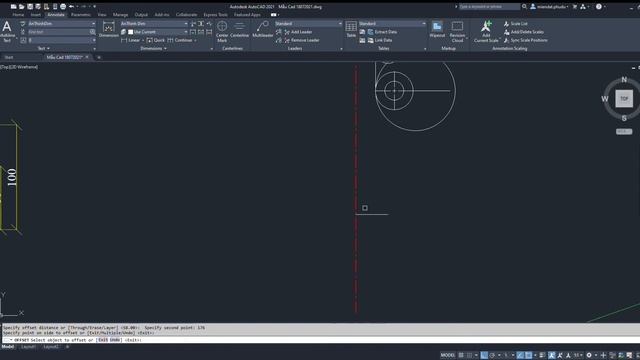The height and width of the screenshot is (360, 640).
Task: Click the Open file icon
Action: [x=22, y=7]
